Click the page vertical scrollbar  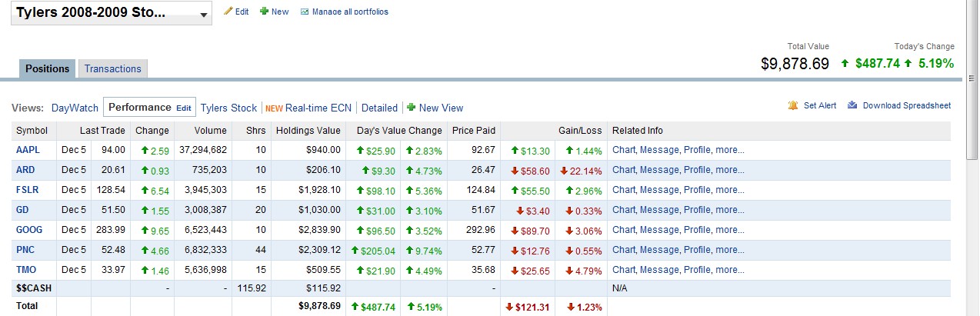click(972, 192)
